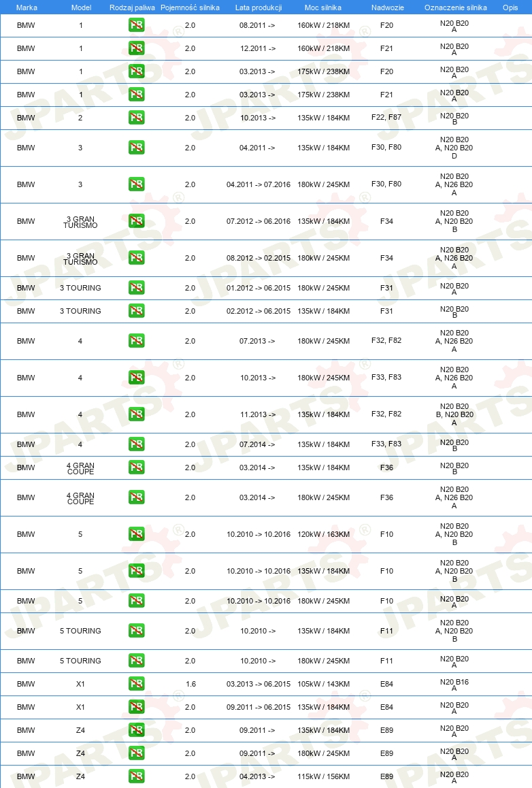Select the '08.2011 ->' production date cell
This screenshot has height=788, width=532.
click(x=257, y=25)
